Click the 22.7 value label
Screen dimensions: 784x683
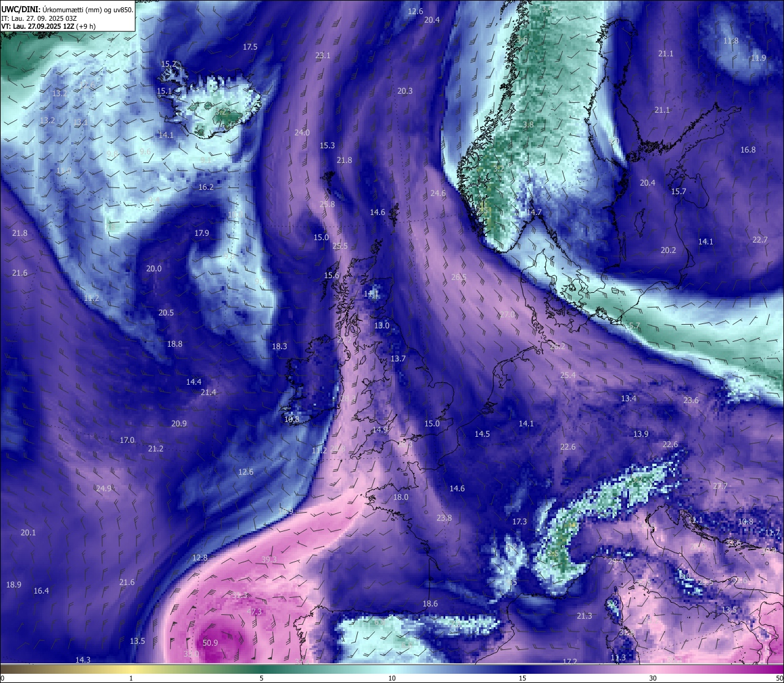[759, 240]
